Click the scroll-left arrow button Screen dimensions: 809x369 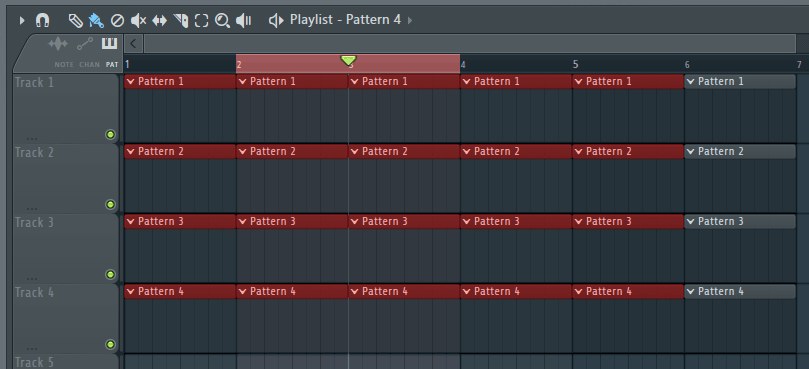pyautogui.click(x=133, y=43)
